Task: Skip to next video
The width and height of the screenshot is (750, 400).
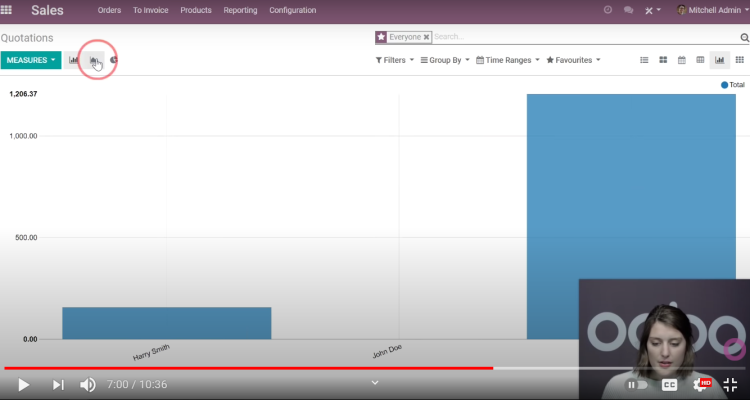Action: point(58,384)
